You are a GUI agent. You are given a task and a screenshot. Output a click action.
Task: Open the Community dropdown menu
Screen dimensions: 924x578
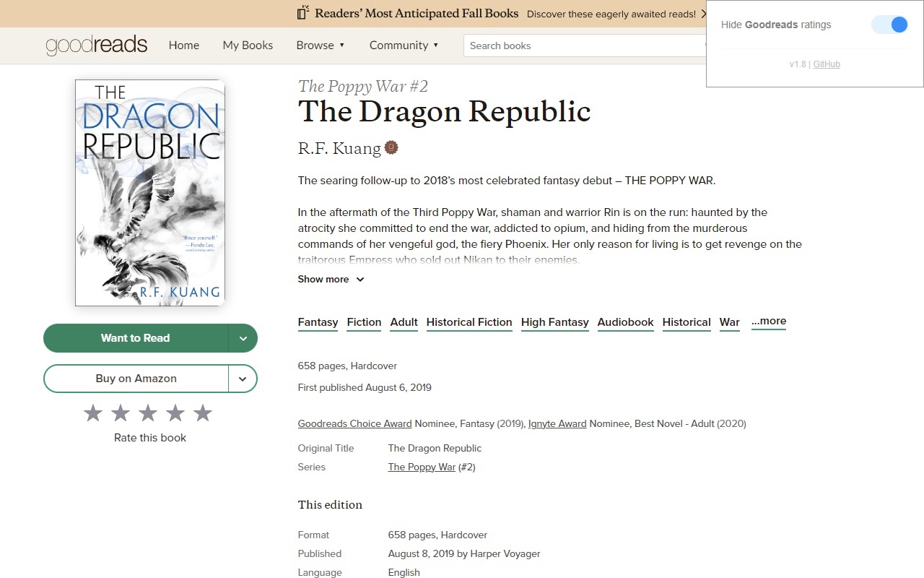pos(404,45)
